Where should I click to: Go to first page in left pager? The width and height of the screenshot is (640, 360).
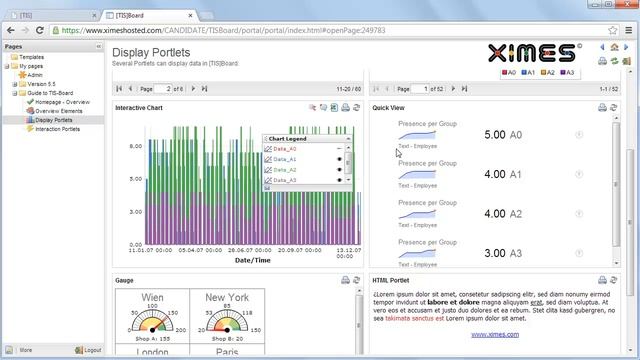(119, 89)
